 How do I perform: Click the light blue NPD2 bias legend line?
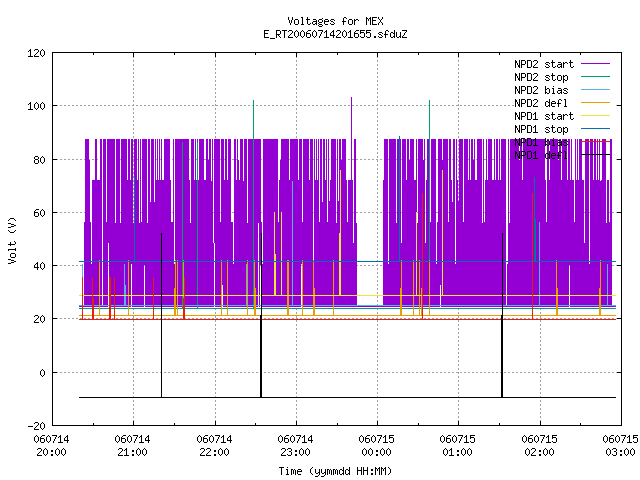(x=596, y=89)
